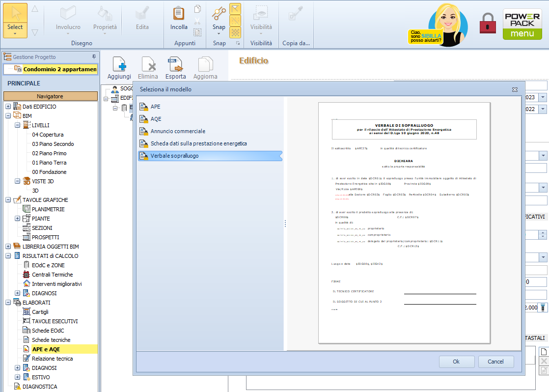Image resolution: width=549 pixels, height=392 pixels.
Task: Select the APE model in list
Action: click(x=155, y=107)
